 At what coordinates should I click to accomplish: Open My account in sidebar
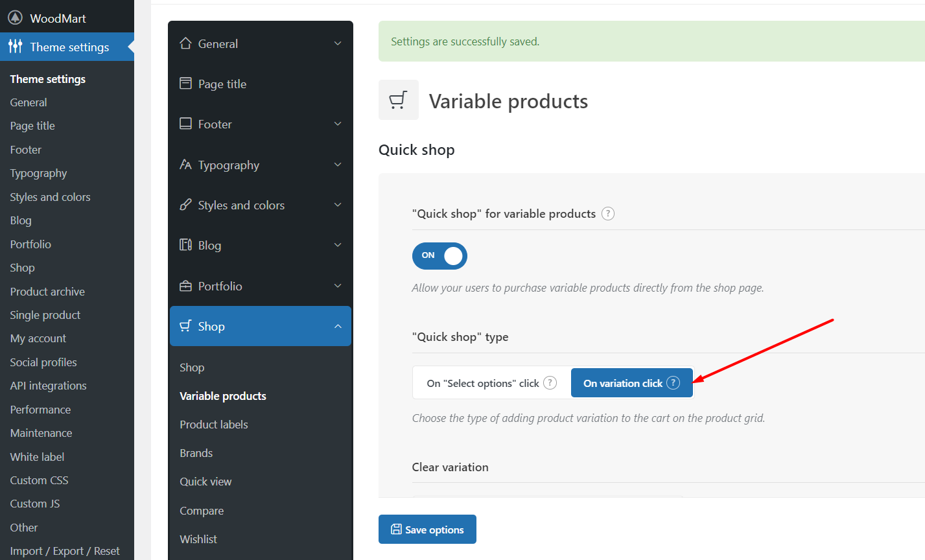click(38, 338)
